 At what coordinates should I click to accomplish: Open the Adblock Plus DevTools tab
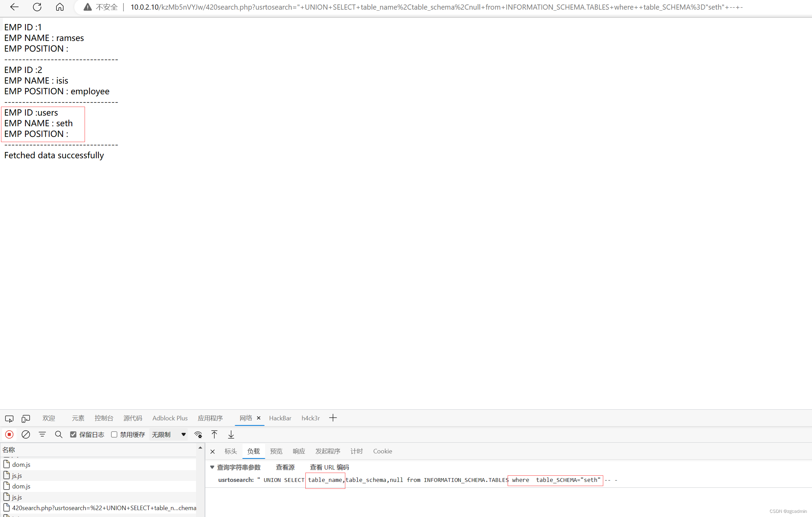170,418
